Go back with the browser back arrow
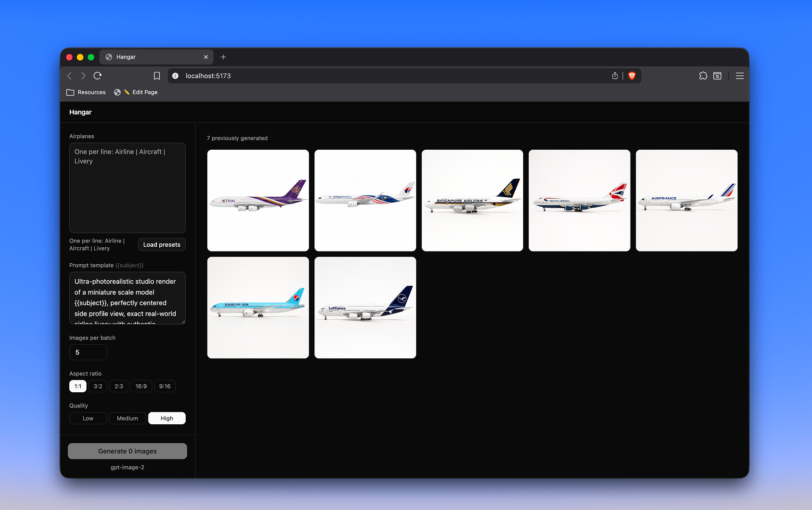 pos(70,76)
